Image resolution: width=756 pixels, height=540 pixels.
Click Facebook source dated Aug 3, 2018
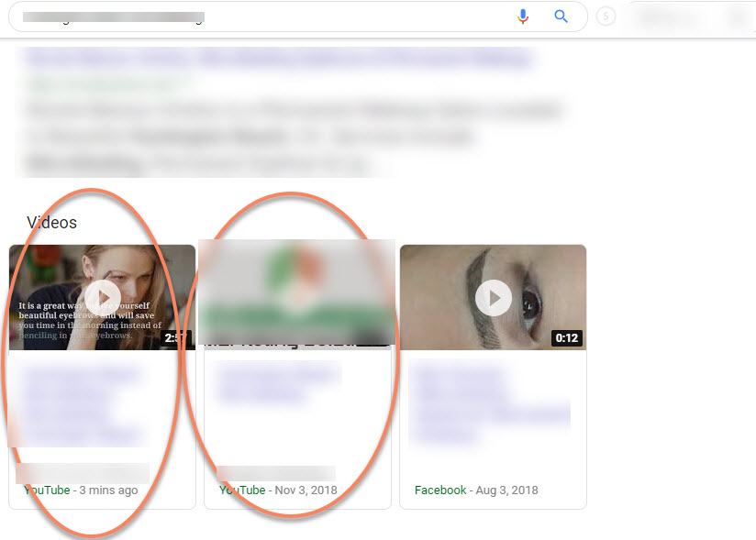[476, 490]
